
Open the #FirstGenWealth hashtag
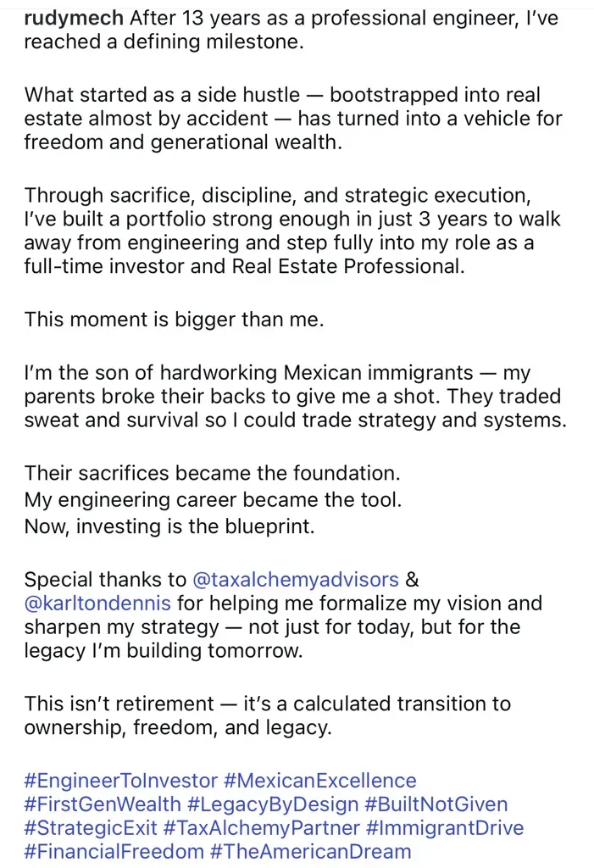pyautogui.click(x=103, y=805)
